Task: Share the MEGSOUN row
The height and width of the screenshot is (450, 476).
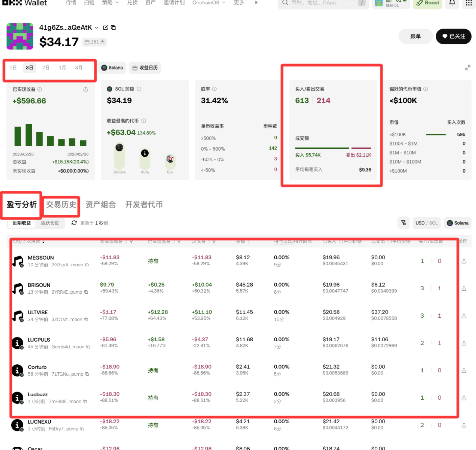Action: [x=464, y=261]
